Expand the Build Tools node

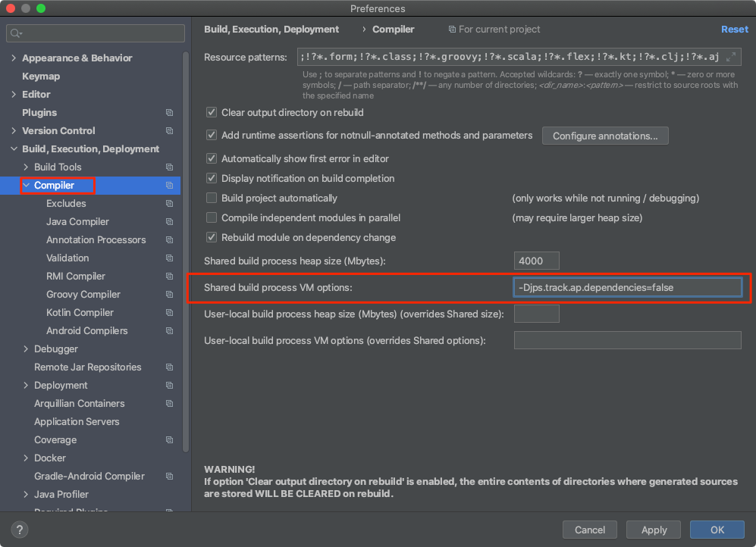click(26, 167)
